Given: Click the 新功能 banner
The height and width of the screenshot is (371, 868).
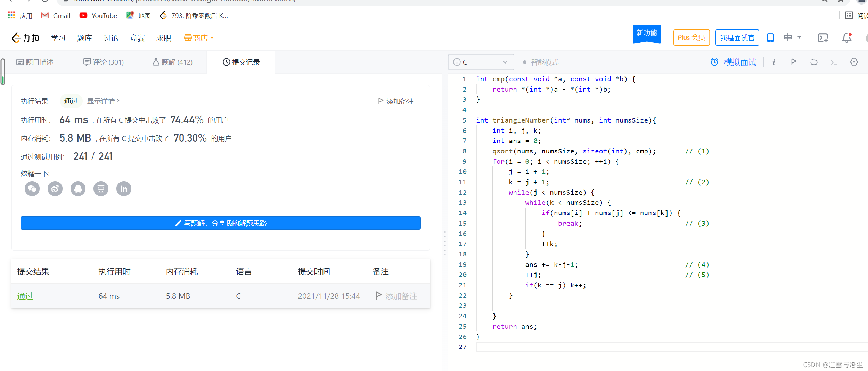Looking at the screenshot, I should [647, 34].
